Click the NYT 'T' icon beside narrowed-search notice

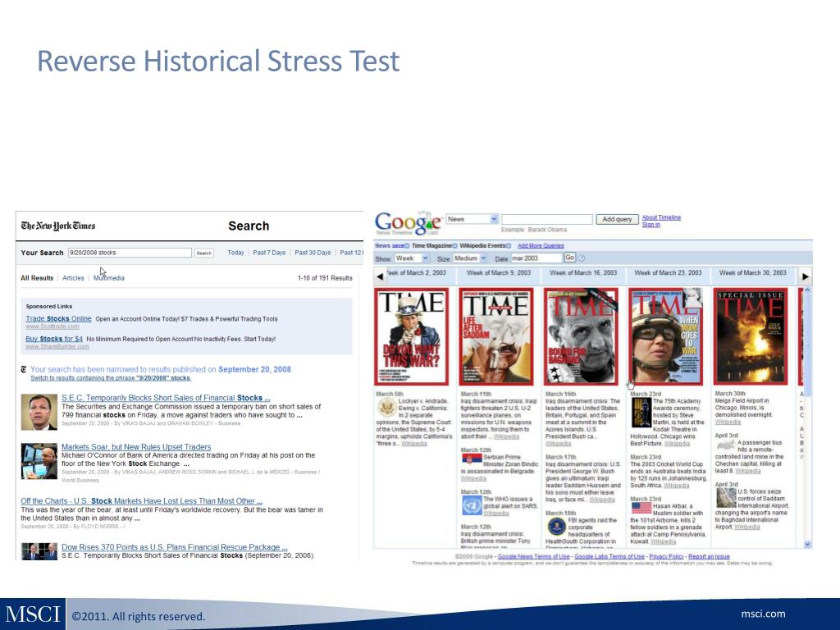[x=24, y=370]
